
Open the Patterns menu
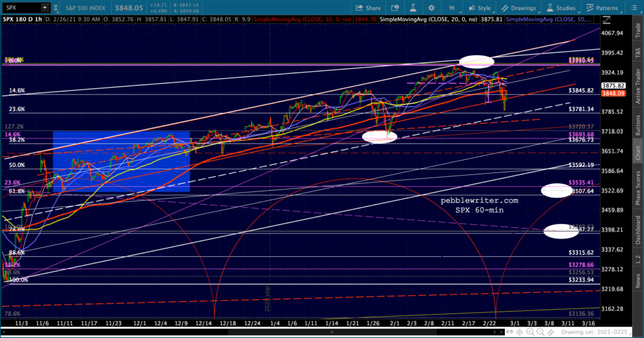[602, 8]
